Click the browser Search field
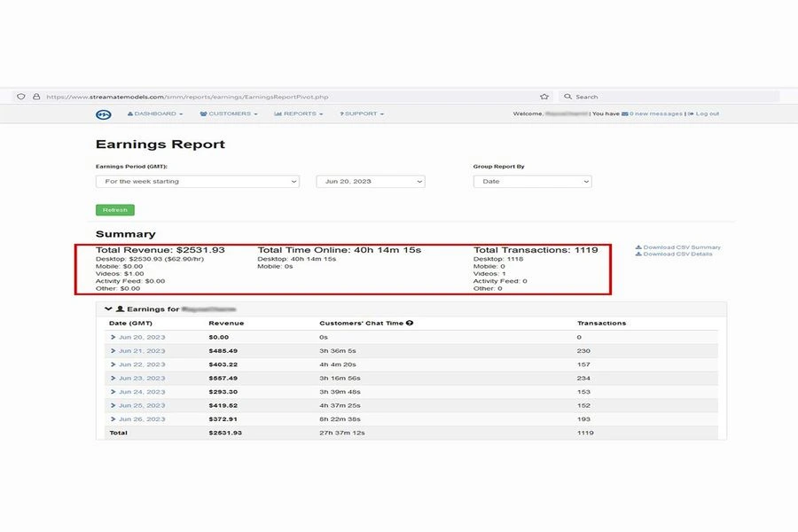This screenshot has height=532, width=798. [x=674, y=97]
